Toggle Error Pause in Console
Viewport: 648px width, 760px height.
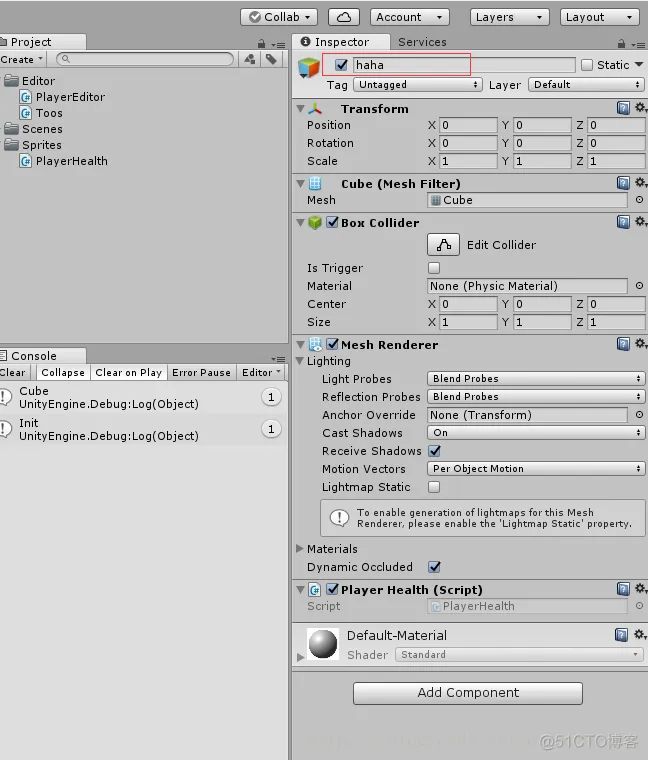pos(201,372)
